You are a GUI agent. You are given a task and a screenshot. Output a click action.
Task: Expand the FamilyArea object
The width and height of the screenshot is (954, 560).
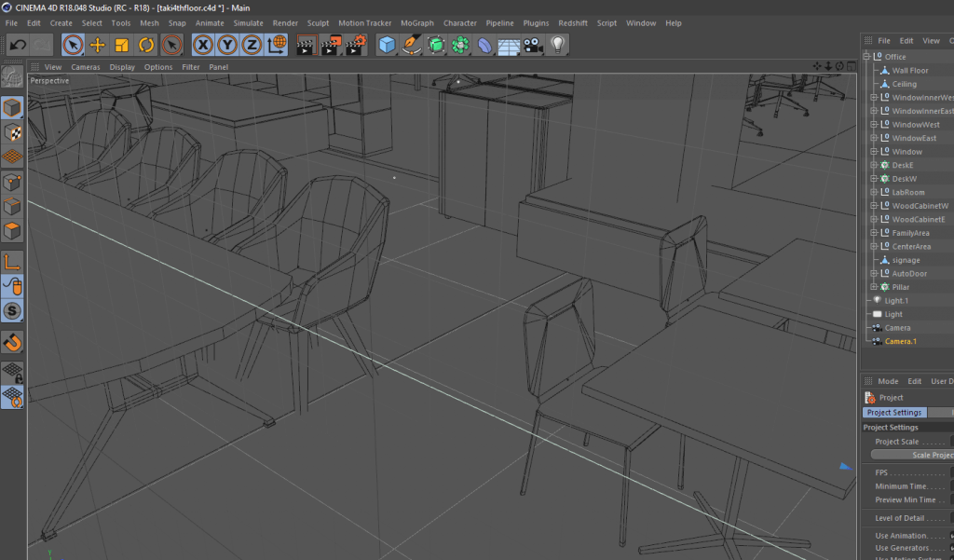click(874, 233)
